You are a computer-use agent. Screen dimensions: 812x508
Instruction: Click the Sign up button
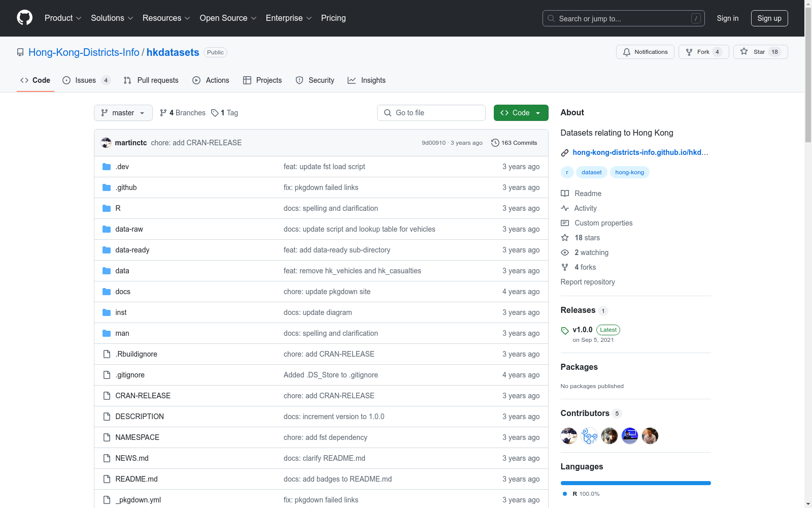pyautogui.click(x=769, y=18)
